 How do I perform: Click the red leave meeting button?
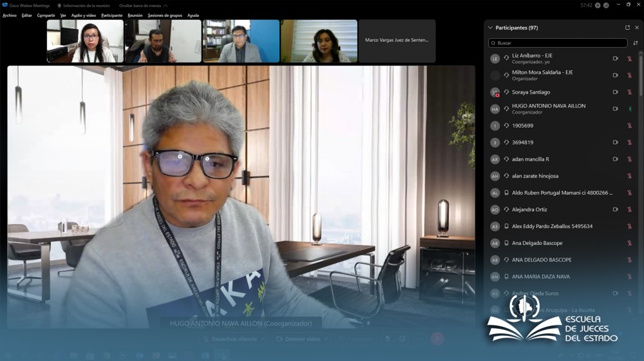(437, 339)
